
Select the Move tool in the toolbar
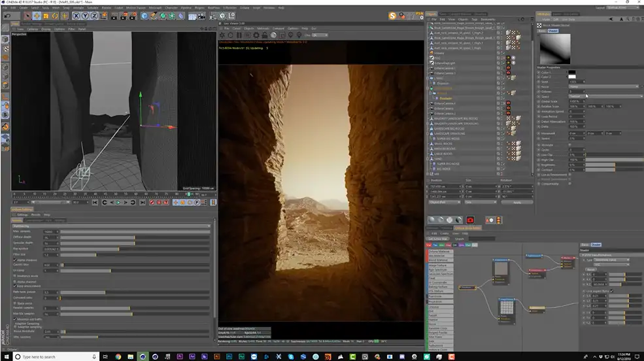[x=37, y=16]
